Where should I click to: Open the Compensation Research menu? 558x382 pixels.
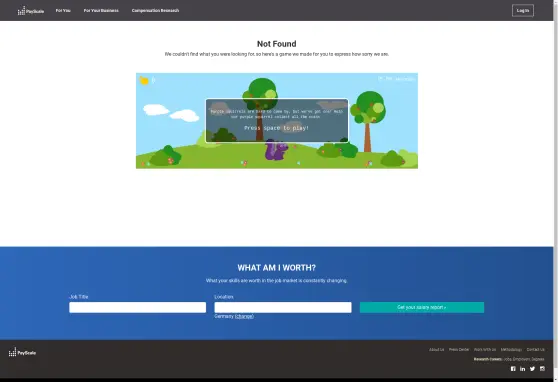155,10
